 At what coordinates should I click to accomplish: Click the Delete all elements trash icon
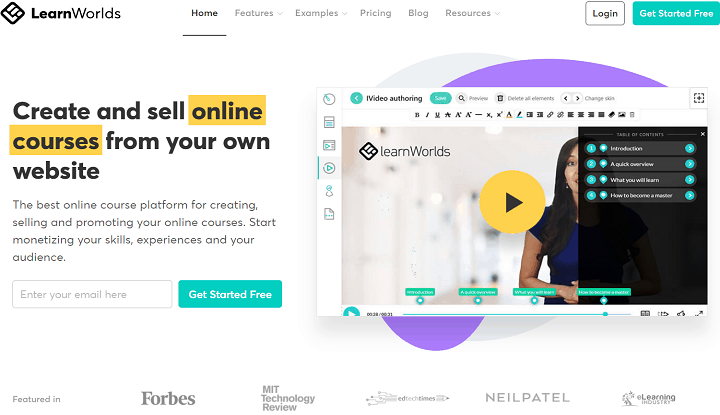(x=500, y=98)
